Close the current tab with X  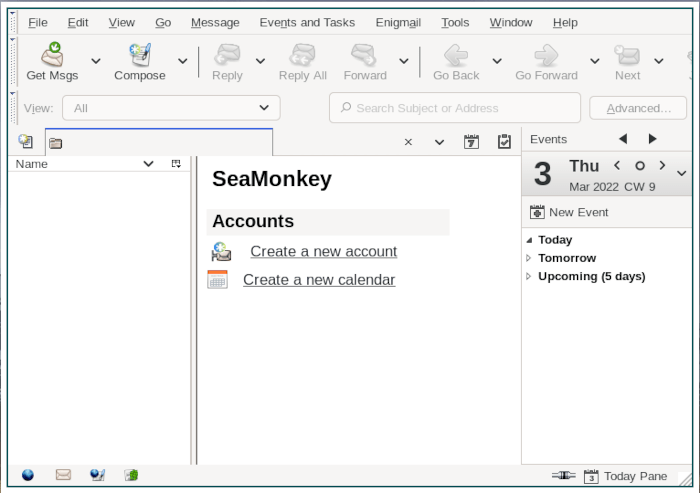click(x=408, y=142)
